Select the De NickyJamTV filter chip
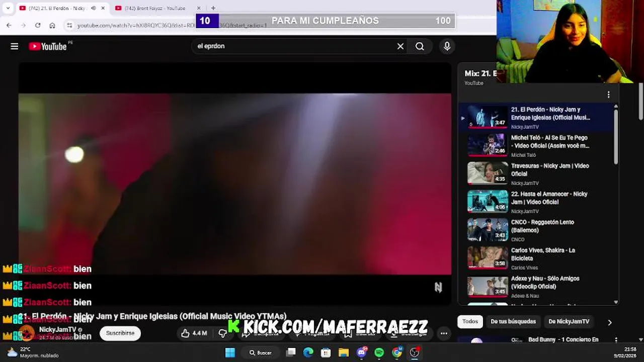Screen dimensions: 644x362 click(569, 321)
